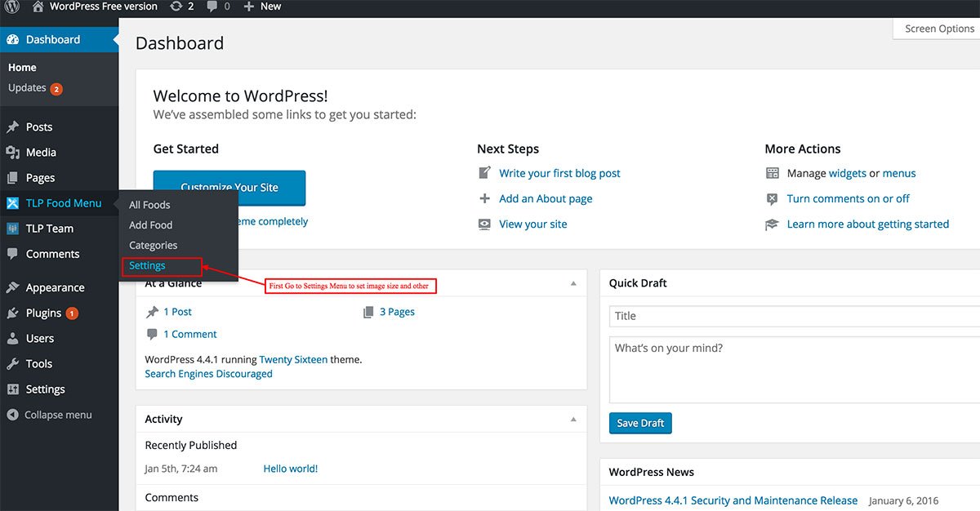Click the 'WordPress Free version' site name
The height and width of the screenshot is (511, 980).
[103, 7]
